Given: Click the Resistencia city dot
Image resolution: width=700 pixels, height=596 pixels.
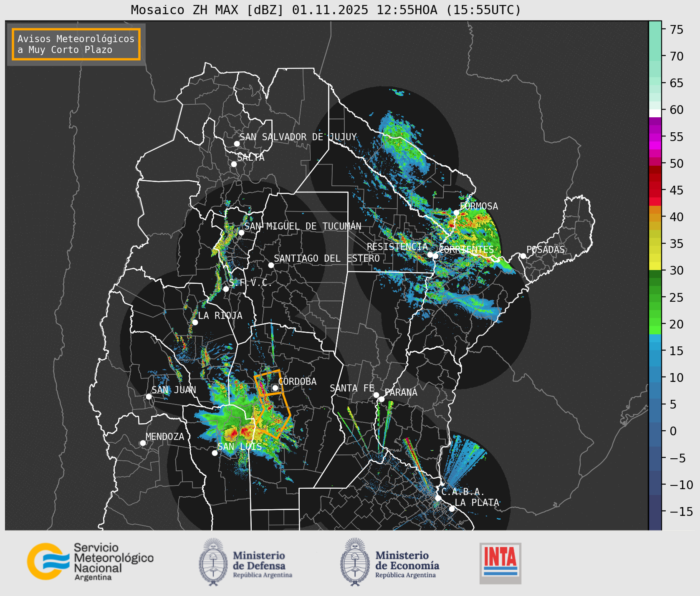Looking at the screenshot, I should tap(430, 255).
